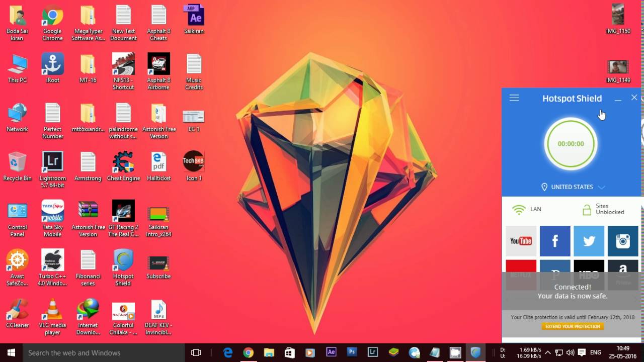Open the Twitter tile in Hotspot Shield

(589, 241)
